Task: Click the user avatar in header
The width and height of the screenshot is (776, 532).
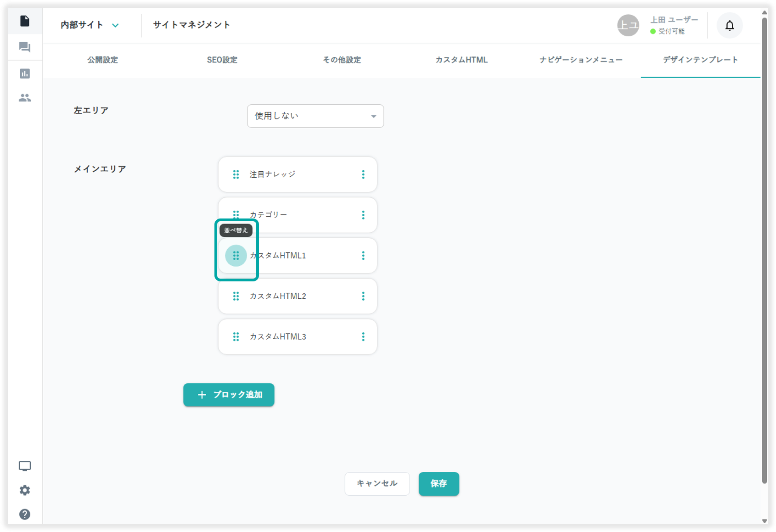Action: [628, 26]
